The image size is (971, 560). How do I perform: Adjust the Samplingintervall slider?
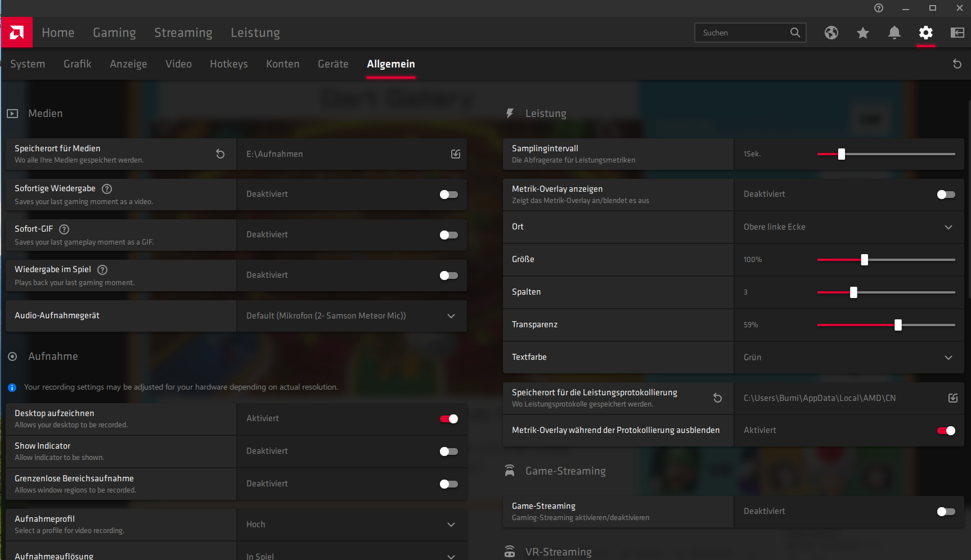tap(886, 154)
